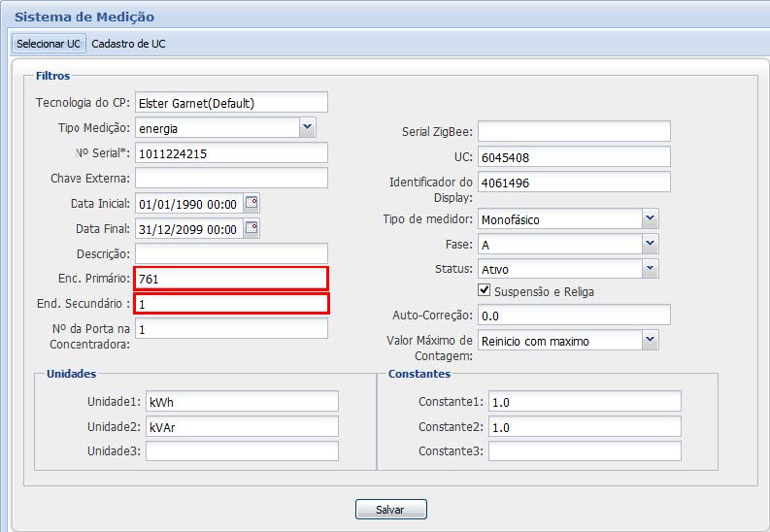The width and height of the screenshot is (770, 532).
Task: Click the Constante1 value field
Action: pyautogui.click(x=583, y=402)
